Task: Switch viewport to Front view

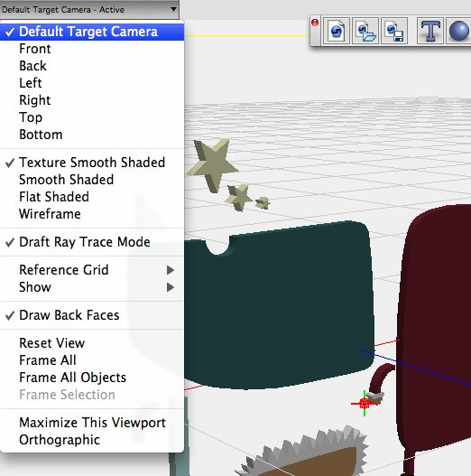Action: tap(92, 49)
